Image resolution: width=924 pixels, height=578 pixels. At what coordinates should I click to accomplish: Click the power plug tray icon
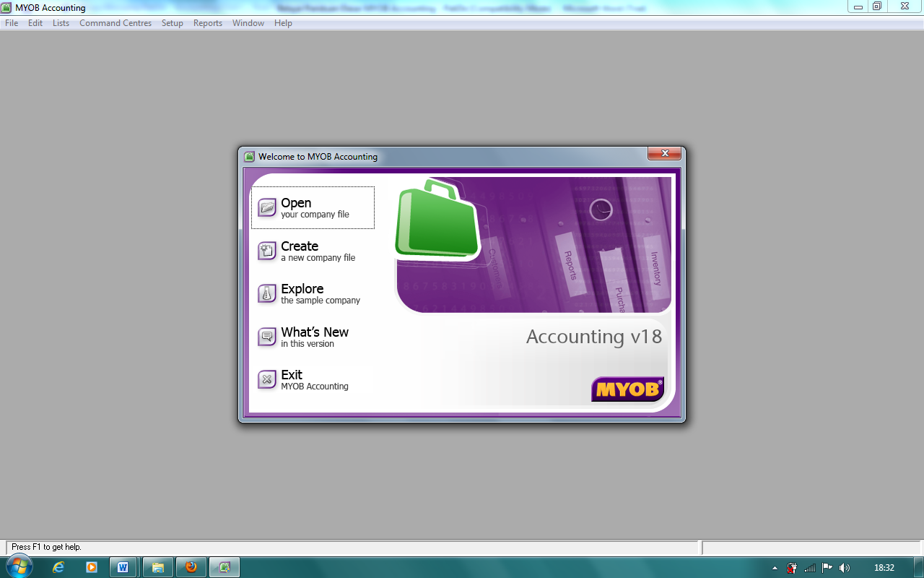pyautogui.click(x=792, y=568)
